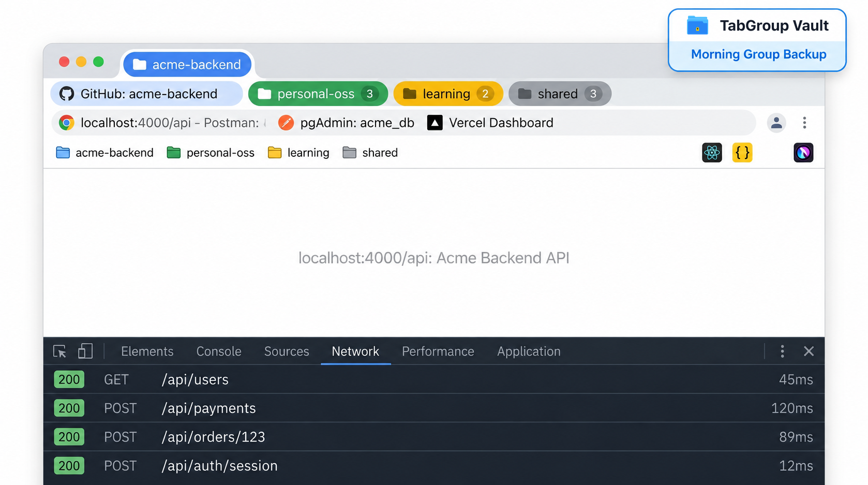Click the GitHub logo icon on the tab
This screenshot has height=485, width=868.
pos(67,94)
